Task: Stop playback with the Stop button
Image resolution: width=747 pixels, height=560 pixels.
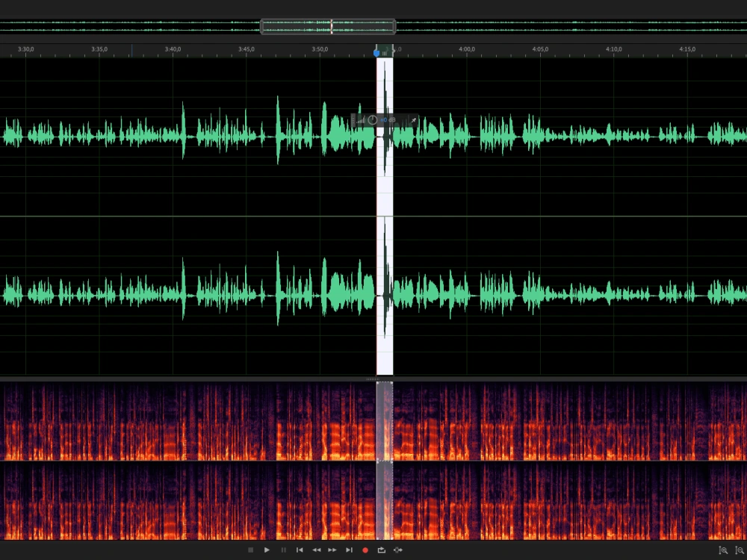Action: pos(250,550)
